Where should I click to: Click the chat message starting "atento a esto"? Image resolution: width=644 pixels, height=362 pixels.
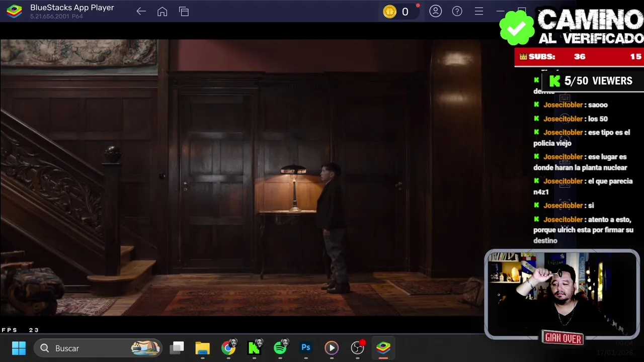click(583, 230)
